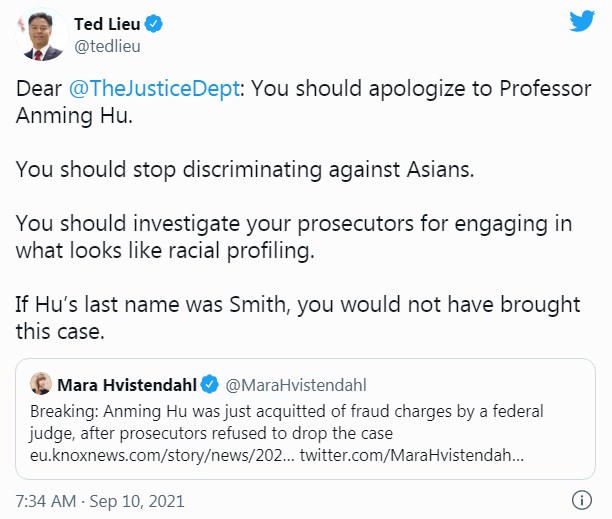Image resolution: width=612 pixels, height=519 pixels.
Task: Open the @TheJusticeDept mention
Action: coord(154,89)
